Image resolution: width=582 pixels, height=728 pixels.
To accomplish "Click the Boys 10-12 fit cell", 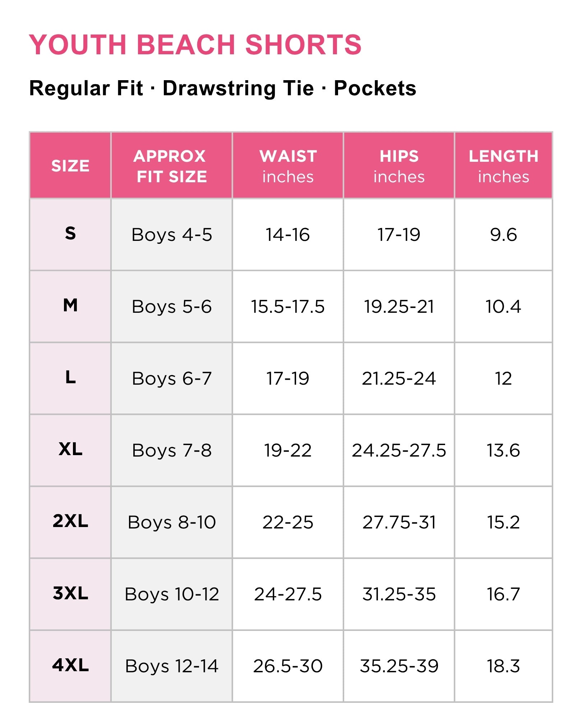I will pos(172,594).
